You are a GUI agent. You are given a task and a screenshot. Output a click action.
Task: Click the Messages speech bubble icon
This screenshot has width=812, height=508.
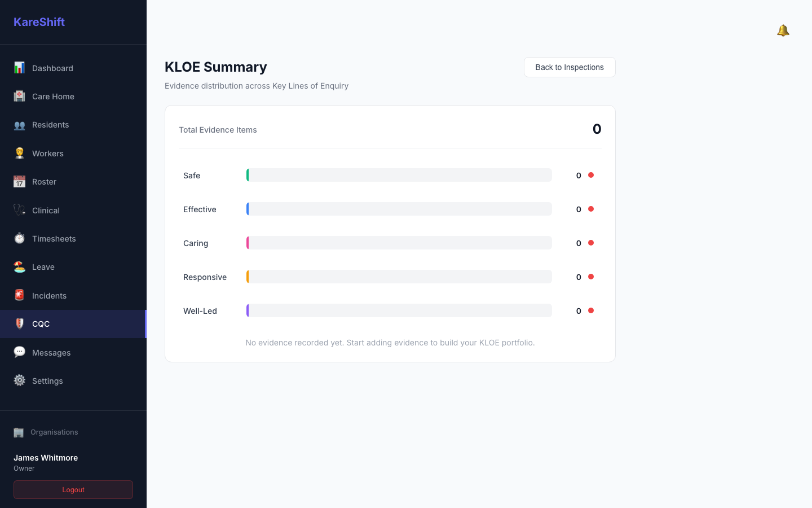pyautogui.click(x=19, y=352)
